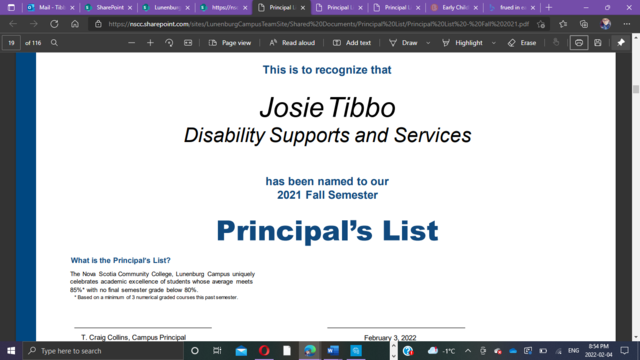The width and height of the screenshot is (640, 360).
Task: Open the Get Help tray icon
Action: [x=408, y=351]
